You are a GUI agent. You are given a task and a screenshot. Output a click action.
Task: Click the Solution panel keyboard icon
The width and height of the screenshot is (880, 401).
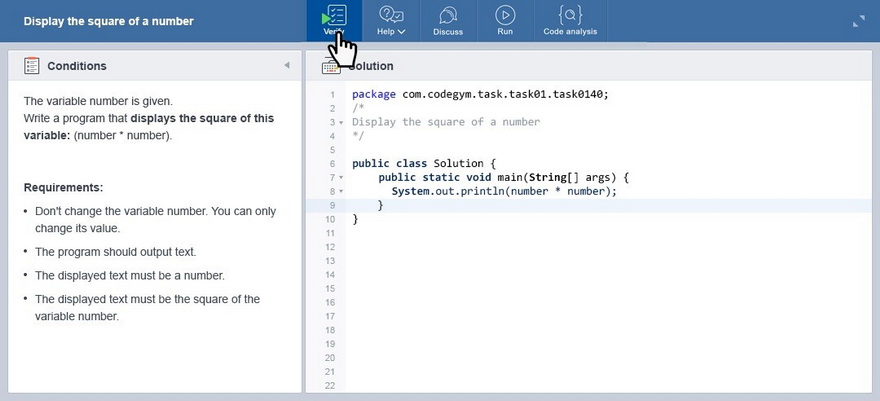click(x=330, y=66)
